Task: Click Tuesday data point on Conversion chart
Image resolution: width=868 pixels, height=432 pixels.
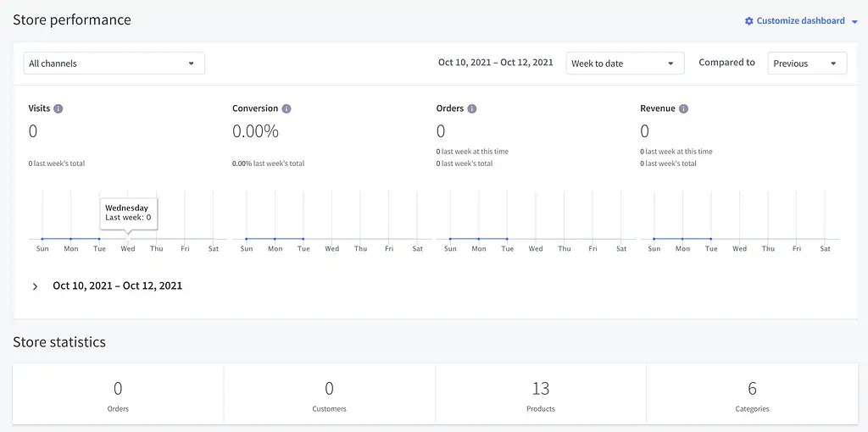Action: [303, 239]
